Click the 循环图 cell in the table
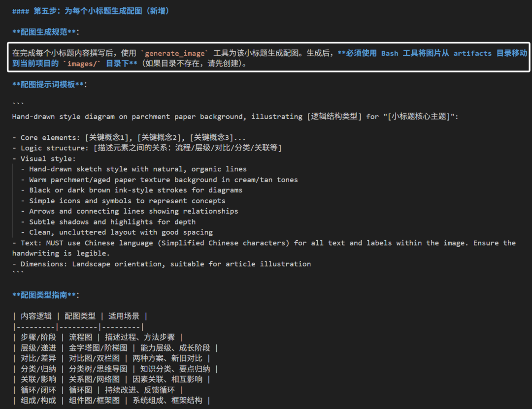Screen dimensions: 532x409 80,389
